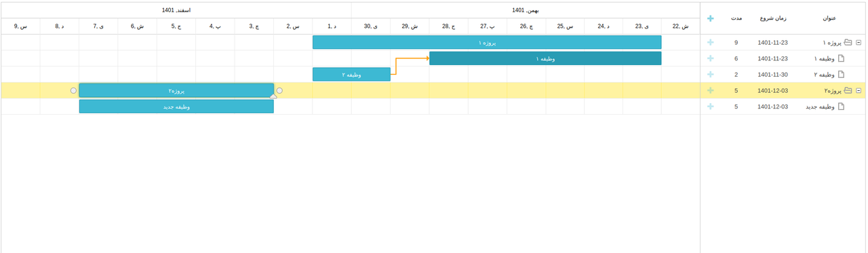Click progress triangle handle on پروژه۲ bar
This screenshot has height=253, width=868.
(273, 96)
